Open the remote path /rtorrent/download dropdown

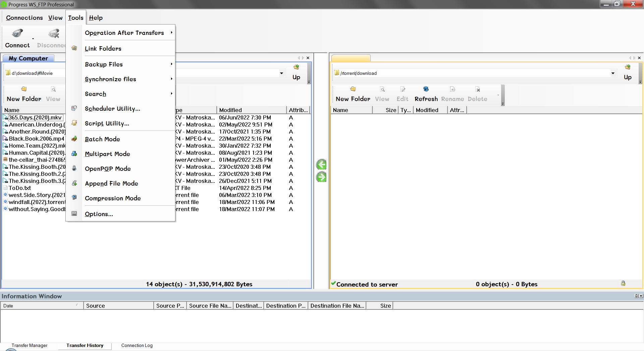(613, 73)
